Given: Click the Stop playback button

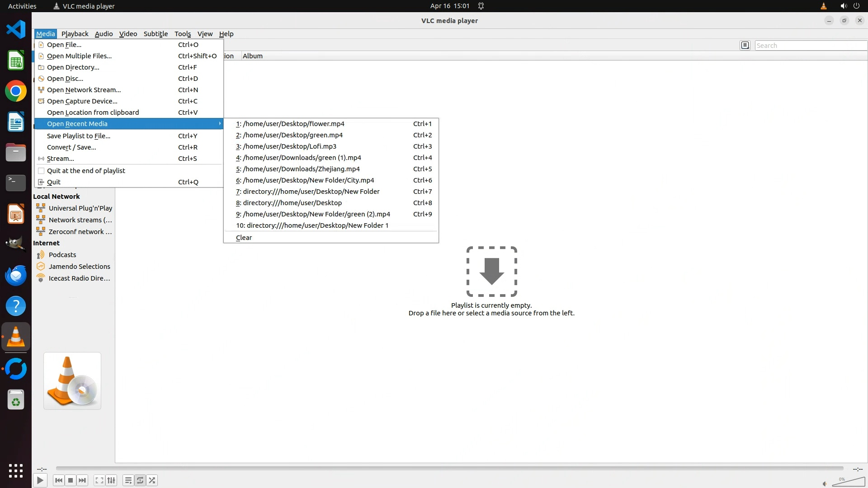Looking at the screenshot, I should 71,480.
